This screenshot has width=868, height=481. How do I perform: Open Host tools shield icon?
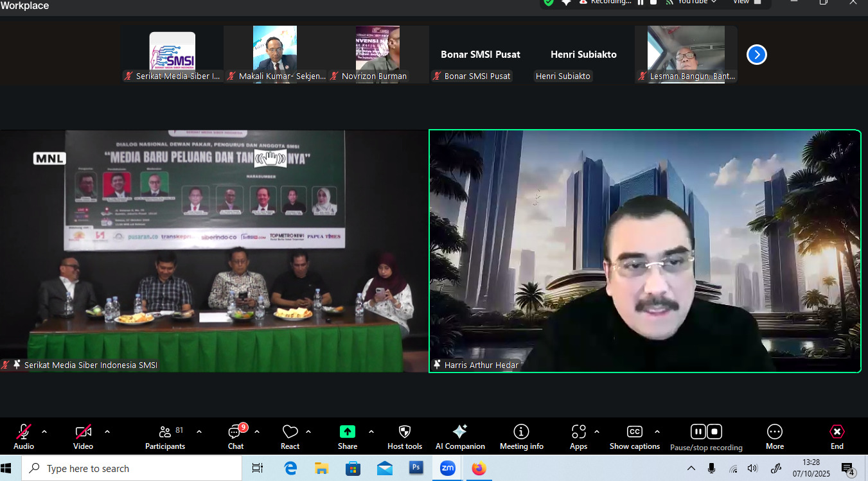pyautogui.click(x=405, y=437)
